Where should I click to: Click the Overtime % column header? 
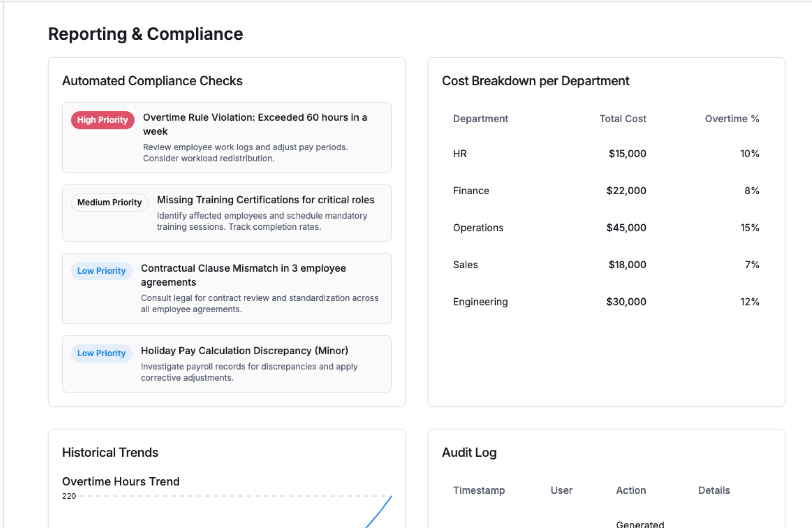coord(732,119)
